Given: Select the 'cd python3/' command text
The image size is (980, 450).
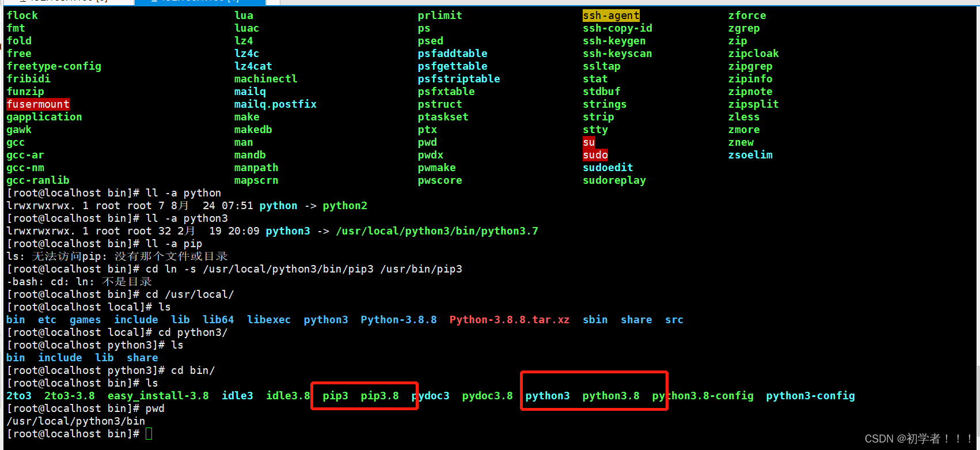Looking at the screenshot, I should click(193, 332).
